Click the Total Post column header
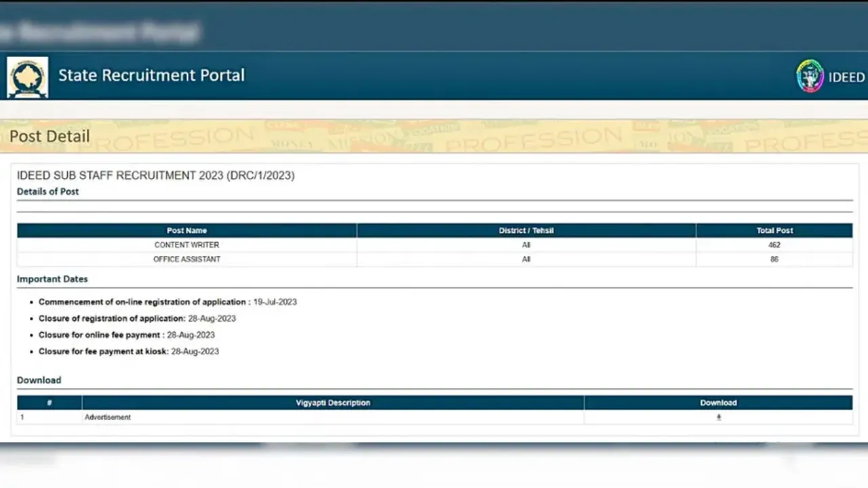The height and width of the screenshot is (488, 868). point(774,231)
